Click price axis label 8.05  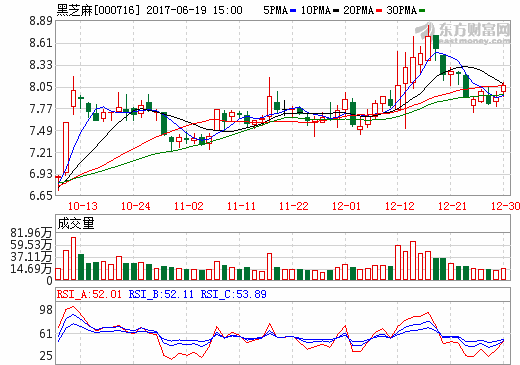click(x=41, y=87)
